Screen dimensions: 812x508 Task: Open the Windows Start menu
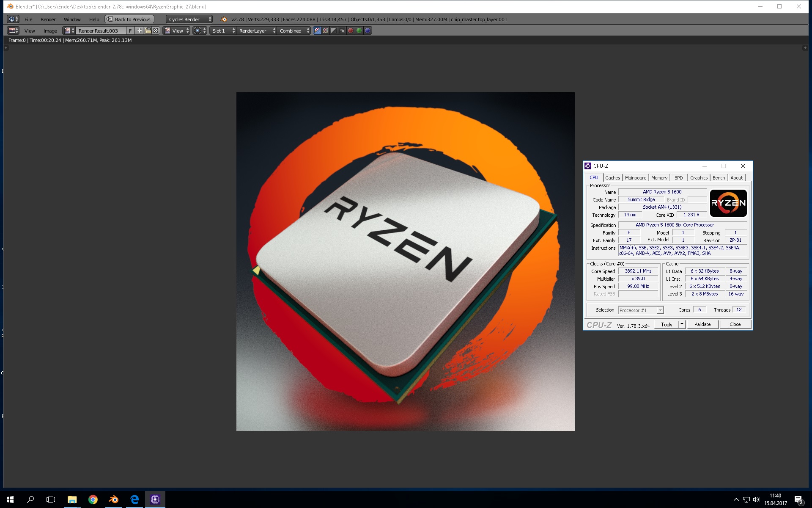click(10, 500)
